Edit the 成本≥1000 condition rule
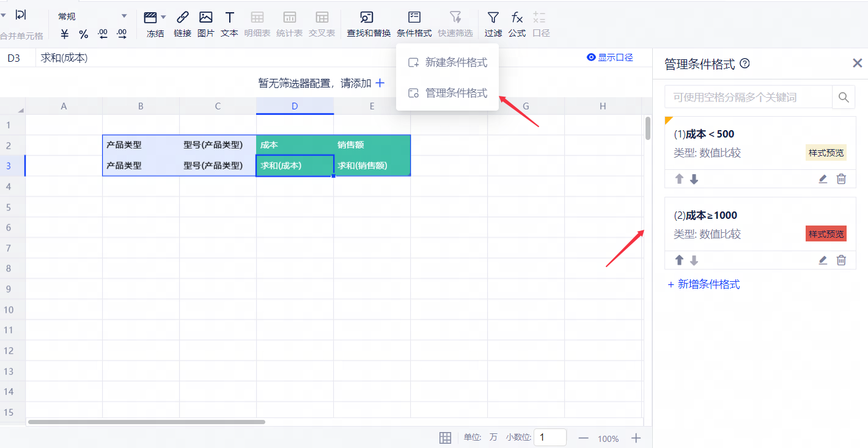This screenshot has width=868, height=448. 823,260
